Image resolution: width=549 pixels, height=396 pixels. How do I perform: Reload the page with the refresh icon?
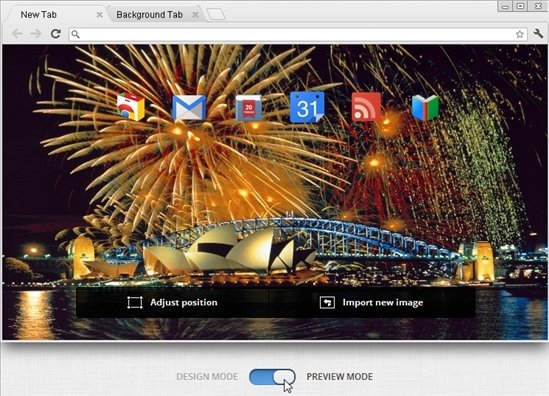click(56, 34)
